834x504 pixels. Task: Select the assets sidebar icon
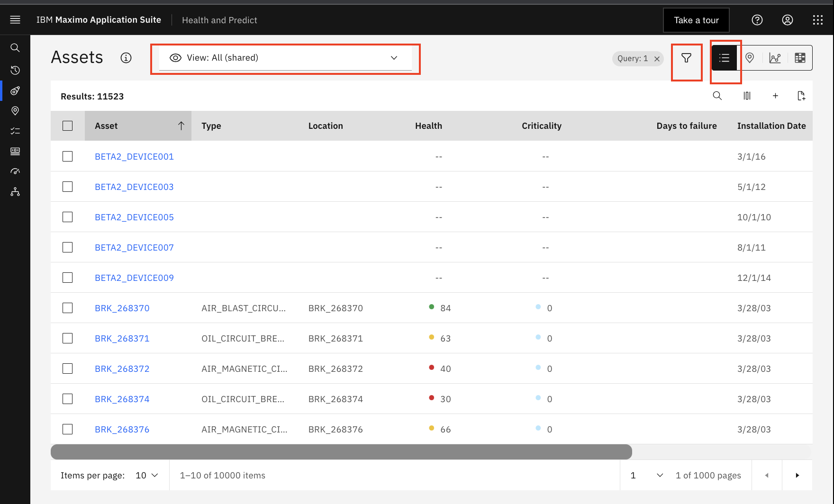15,90
